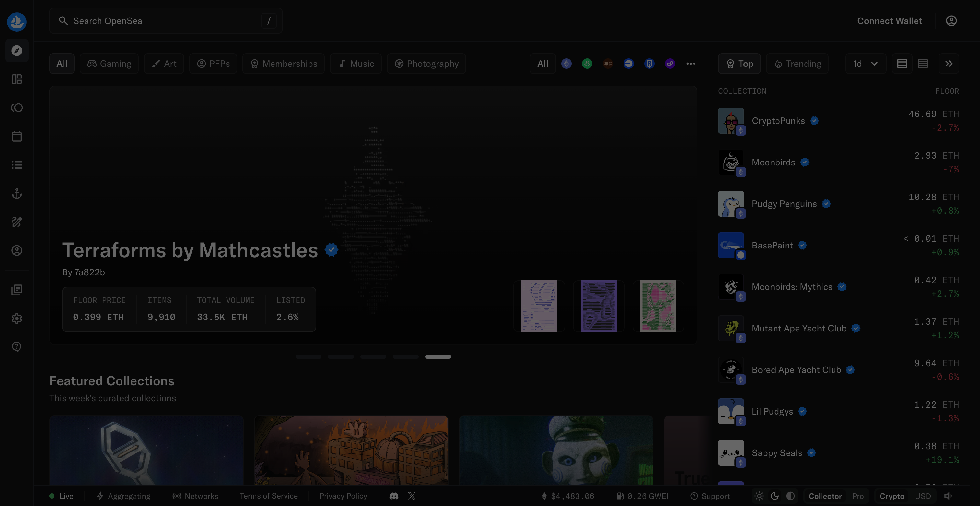Click the Connect Wallet button
This screenshot has height=506, width=980.
pyautogui.click(x=889, y=21)
